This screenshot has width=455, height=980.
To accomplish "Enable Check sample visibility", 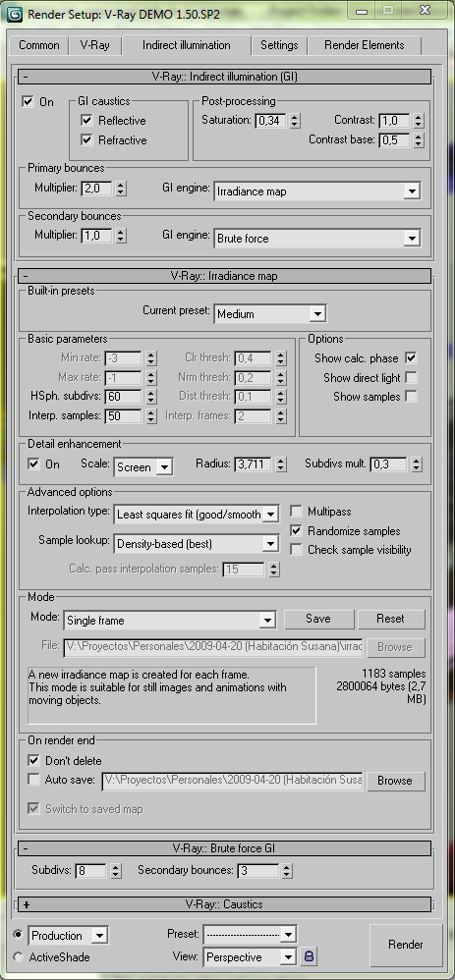I will click(297, 549).
